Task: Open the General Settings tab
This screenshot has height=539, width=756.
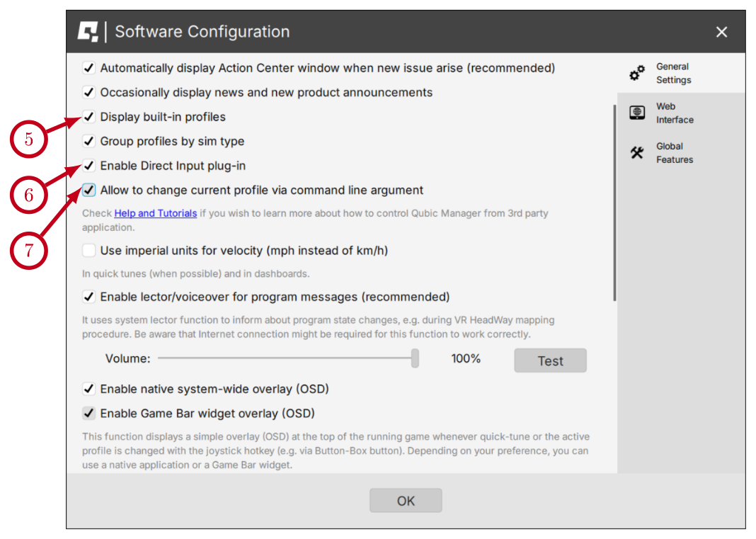Action: [x=672, y=73]
